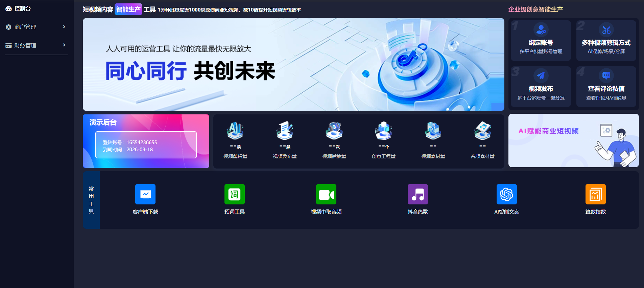This screenshot has height=288, width=644.
Task: Open 控制台 in the sidebar
Action: [22, 8]
